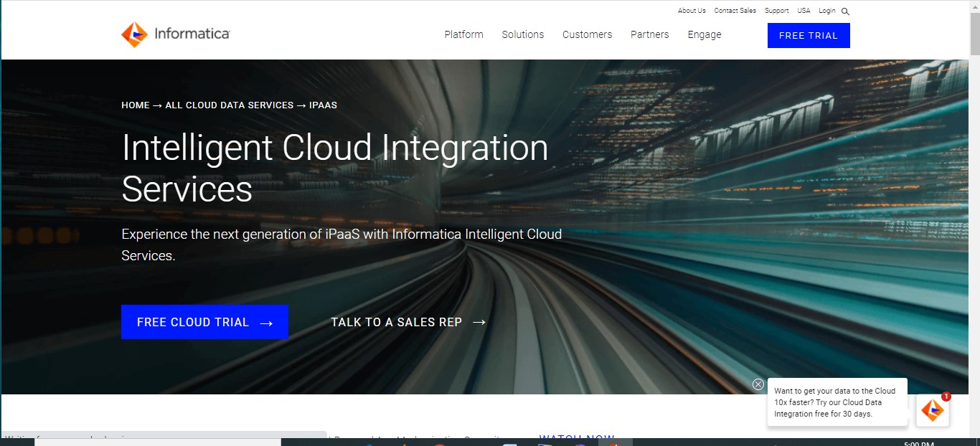Screen dimensions: 980x446
Task: Open the Partners menu
Action: click(650, 34)
